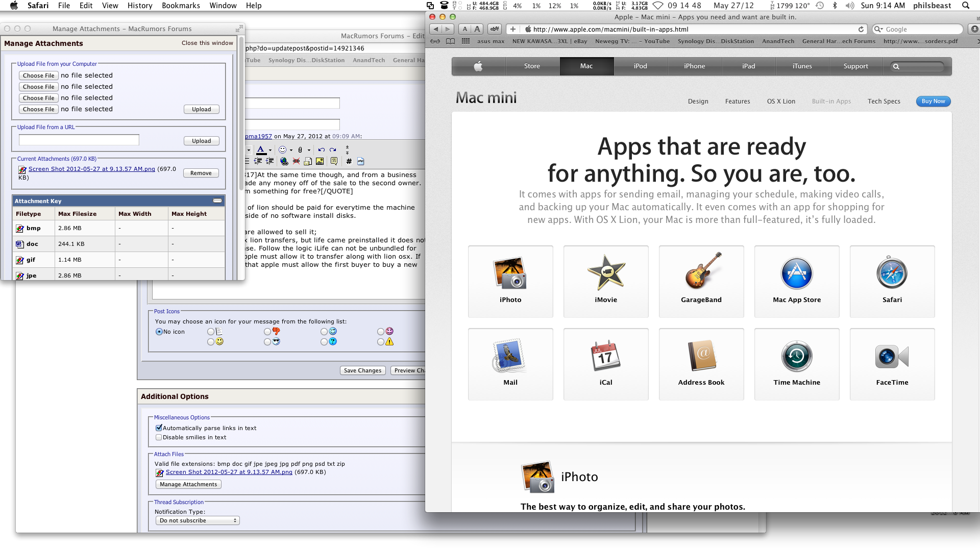Viewport: 980px width, 551px height.
Task: Click the Wrap Quote tags icon
Action: 334,161
